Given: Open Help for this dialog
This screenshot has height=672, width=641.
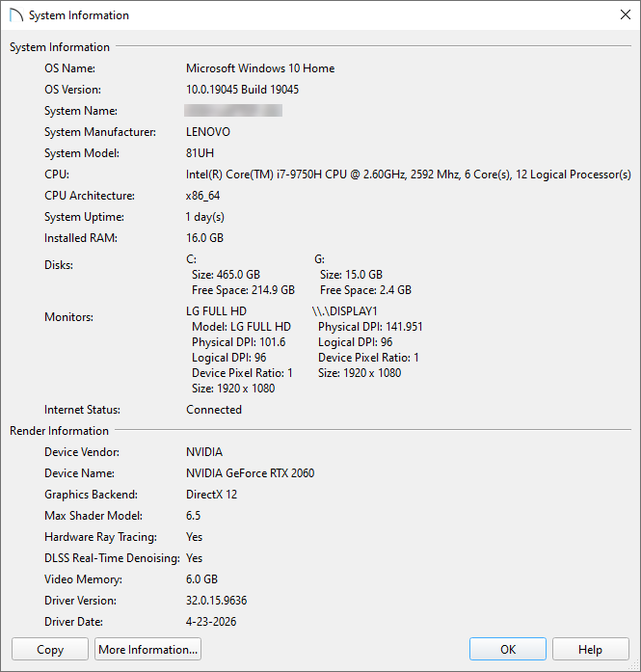Looking at the screenshot, I should [x=591, y=649].
